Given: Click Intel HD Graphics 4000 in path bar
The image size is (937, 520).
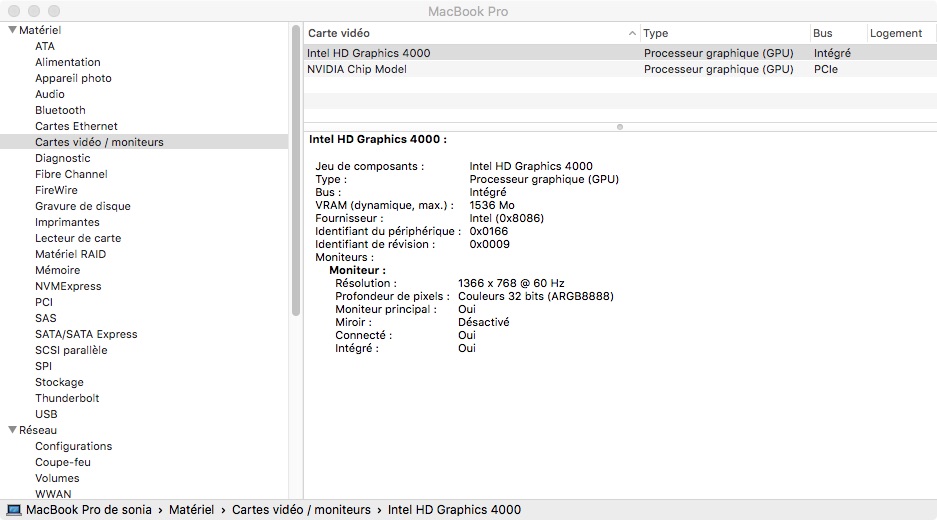Looking at the screenshot, I should 454,510.
